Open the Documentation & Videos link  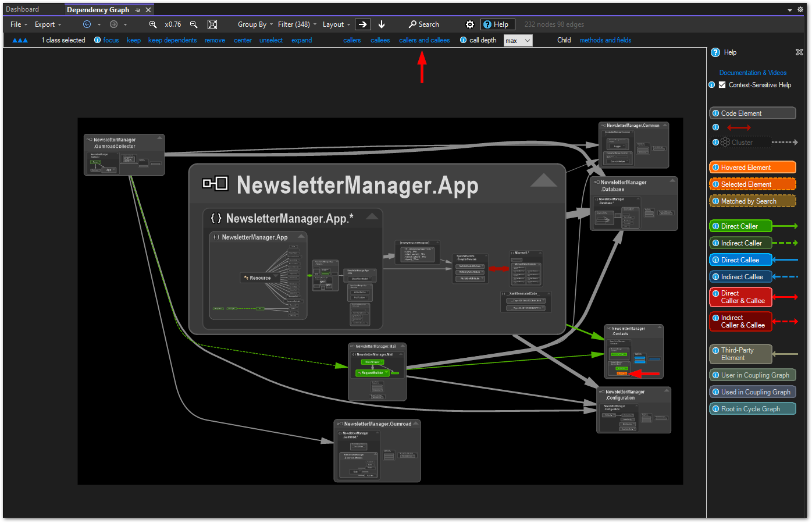(753, 72)
